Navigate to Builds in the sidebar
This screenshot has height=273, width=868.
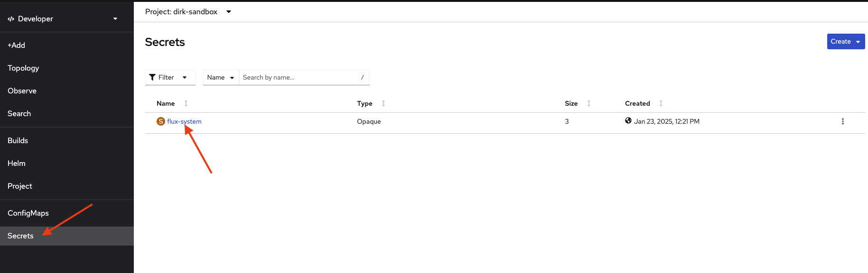point(18,141)
